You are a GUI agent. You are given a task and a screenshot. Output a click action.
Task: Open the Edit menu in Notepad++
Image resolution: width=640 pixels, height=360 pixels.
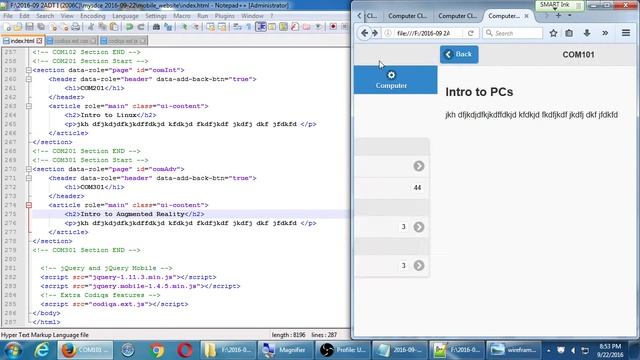tap(24, 16)
